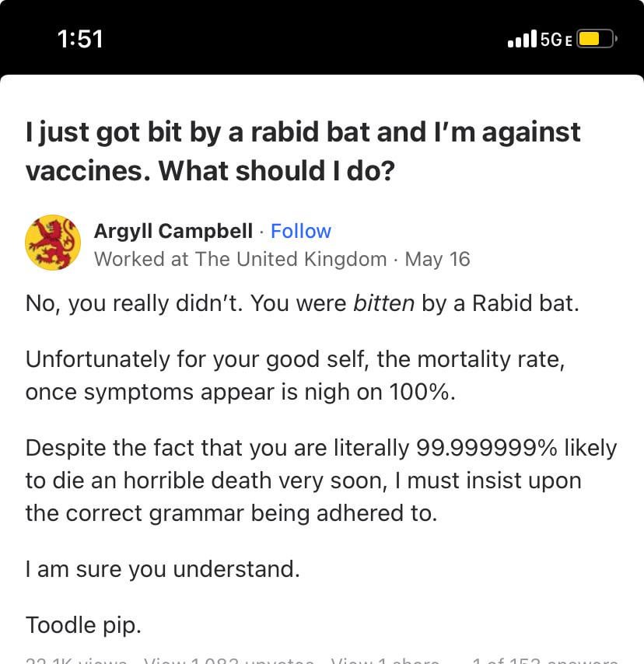The image size is (644, 664).
Task: Tap the May 16 answer date
Action: [x=438, y=259]
